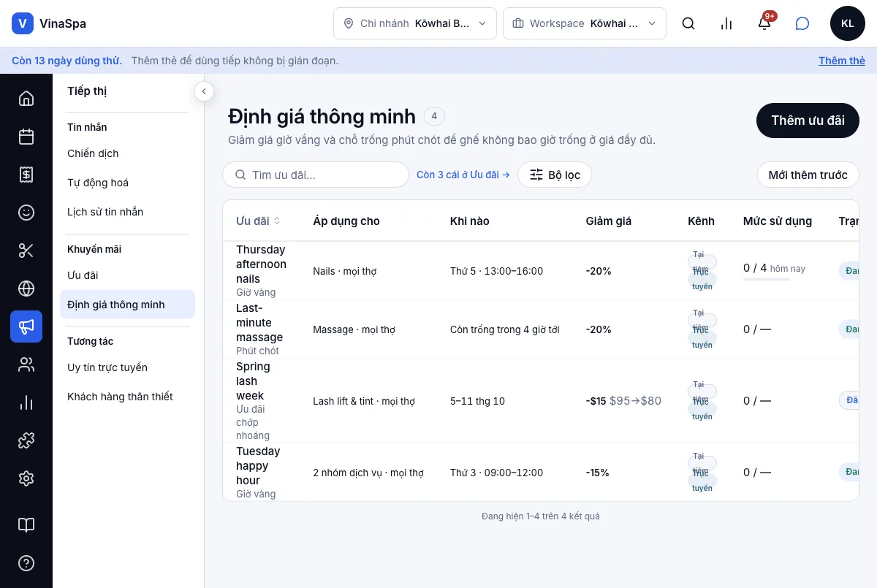Click the search magnifier in top bar

tap(688, 23)
